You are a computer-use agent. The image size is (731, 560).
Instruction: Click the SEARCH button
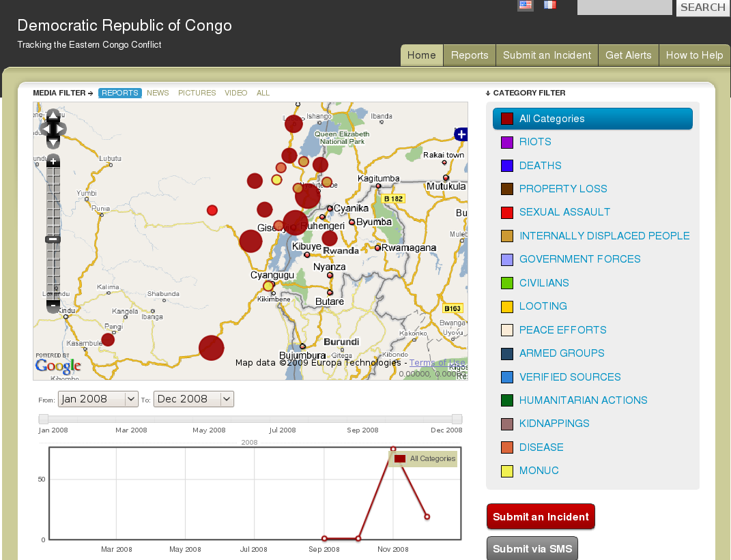click(702, 8)
